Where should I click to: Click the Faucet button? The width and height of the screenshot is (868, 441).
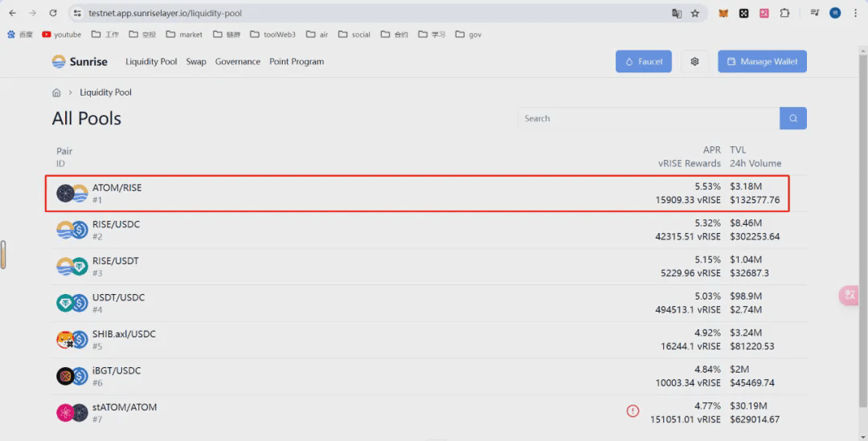point(644,61)
